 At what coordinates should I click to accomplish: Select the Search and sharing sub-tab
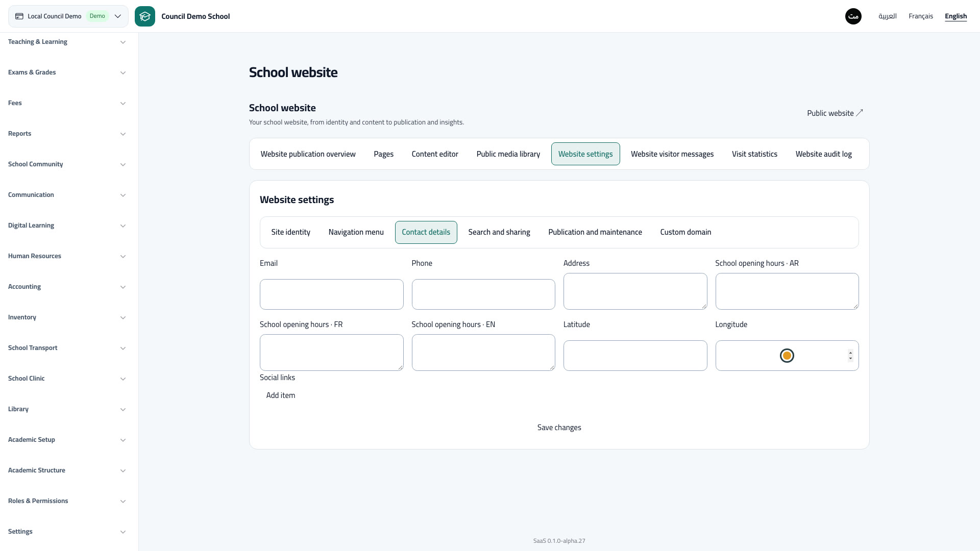(499, 232)
